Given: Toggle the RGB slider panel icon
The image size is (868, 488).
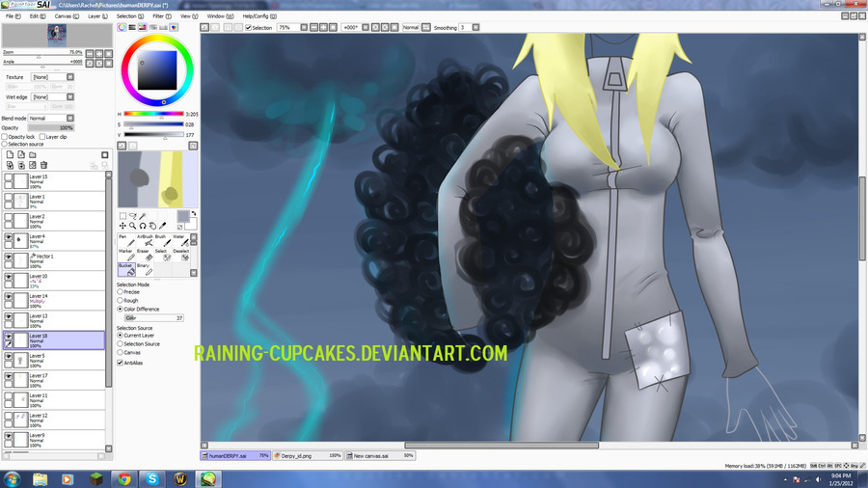Looking at the screenshot, I should [132, 27].
